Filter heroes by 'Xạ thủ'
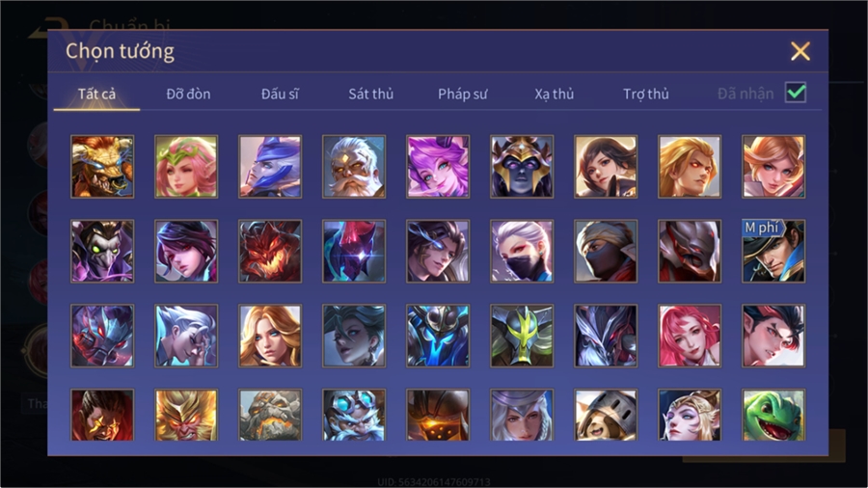The height and width of the screenshot is (488, 868). click(555, 95)
